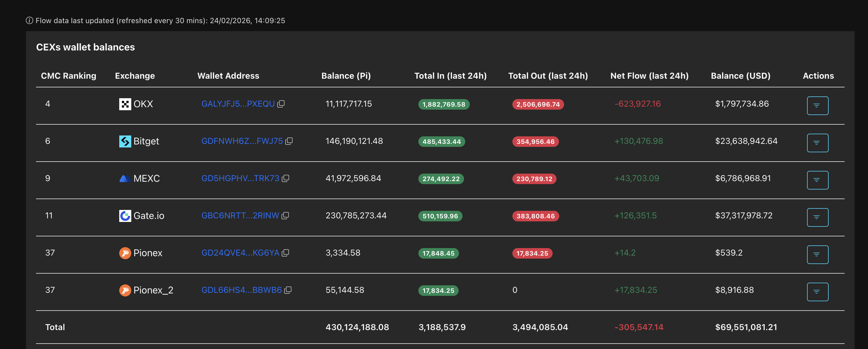The image size is (868, 349).
Task: Open the filter action for the Gate.io row
Action: point(817,217)
